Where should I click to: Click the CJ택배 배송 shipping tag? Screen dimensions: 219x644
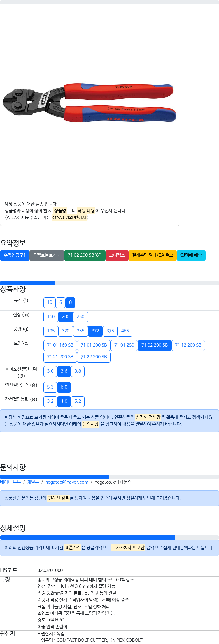pyautogui.click(x=191, y=255)
